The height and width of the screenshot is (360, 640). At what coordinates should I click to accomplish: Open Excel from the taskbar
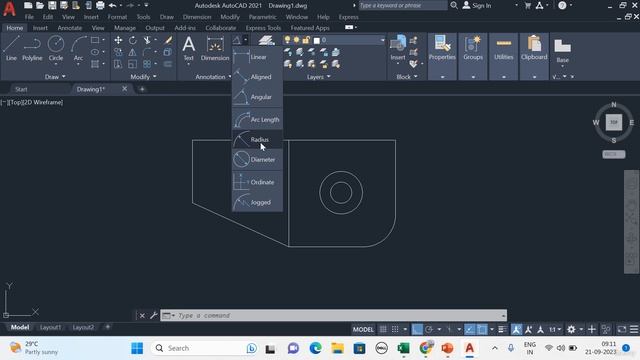coord(403,348)
